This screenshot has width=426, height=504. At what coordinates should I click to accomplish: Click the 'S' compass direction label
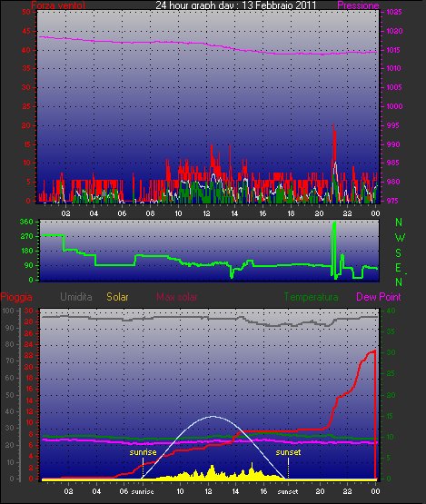(399, 253)
